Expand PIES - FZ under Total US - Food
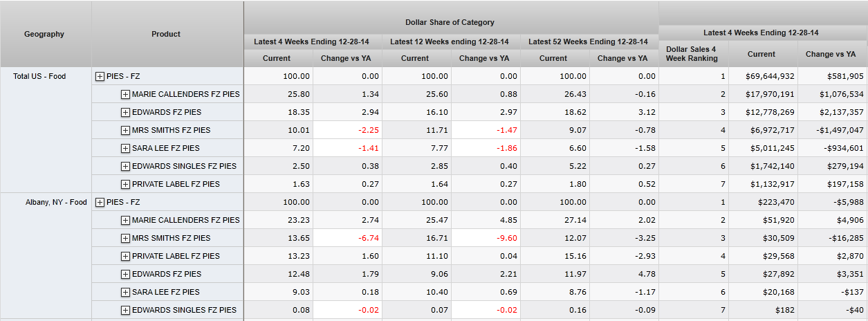The height and width of the screenshot is (321, 868). coord(100,76)
